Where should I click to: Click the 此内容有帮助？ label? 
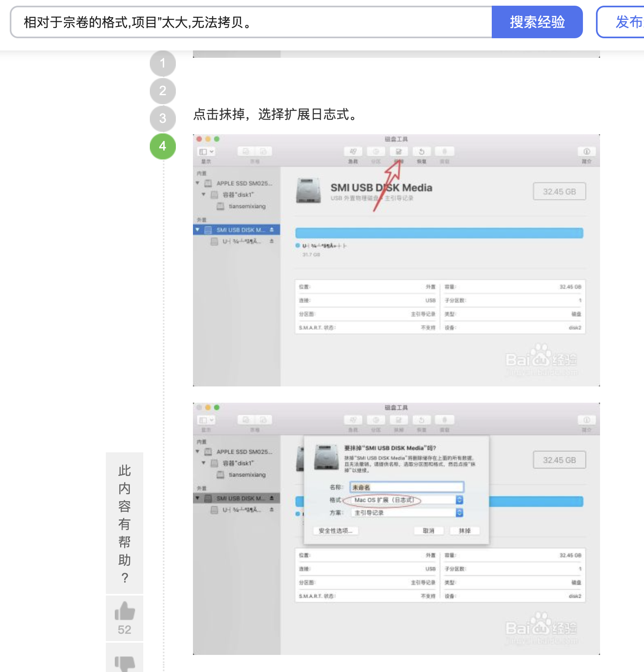click(x=125, y=523)
